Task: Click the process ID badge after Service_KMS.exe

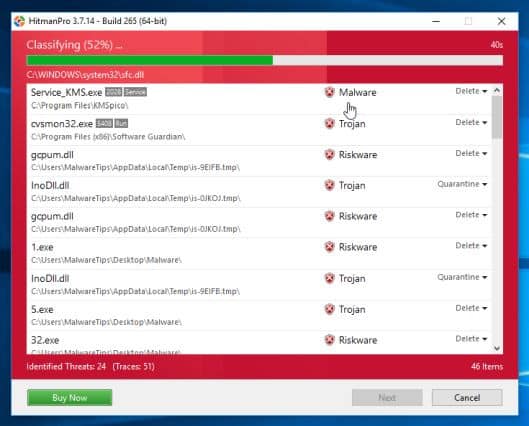Action: pos(114,92)
